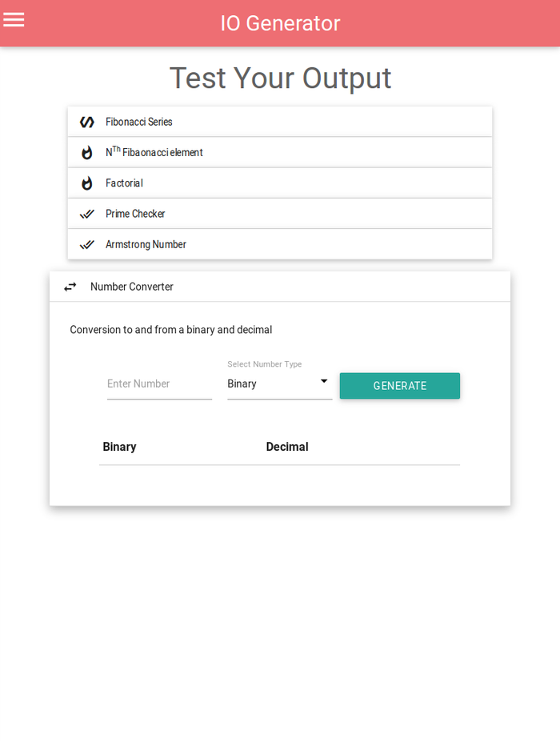560x747 pixels.
Task: Expand the Fibonacci Series section label
Action: 139,122
